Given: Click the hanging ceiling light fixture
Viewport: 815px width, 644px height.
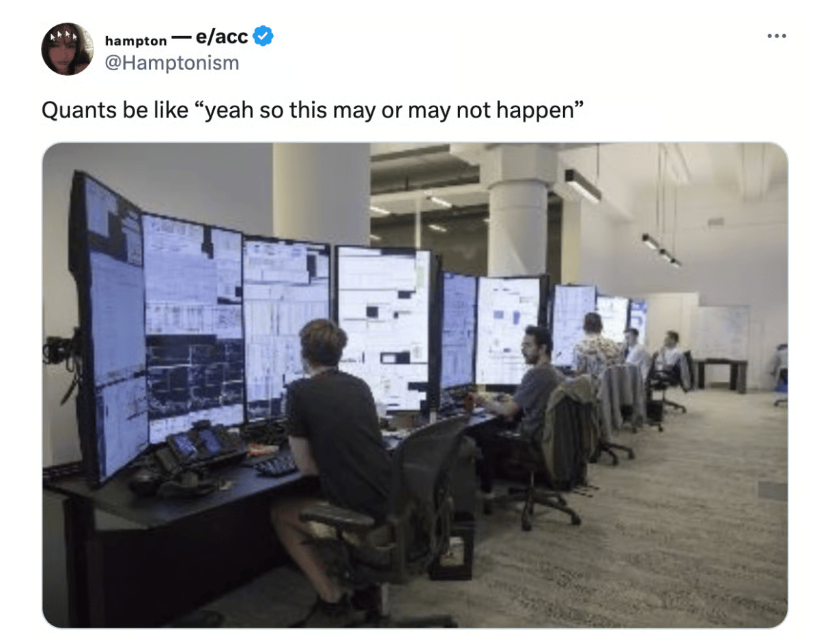Looking at the screenshot, I should pos(582,186).
